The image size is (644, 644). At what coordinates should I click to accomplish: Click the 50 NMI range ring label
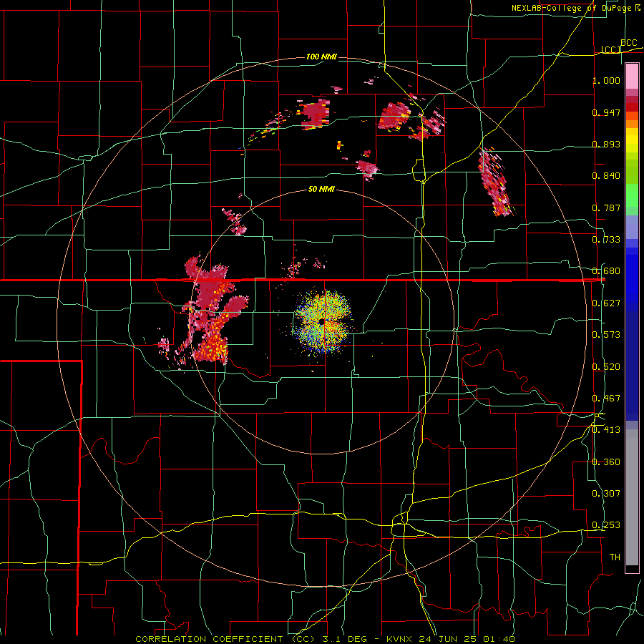tap(321, 189)
